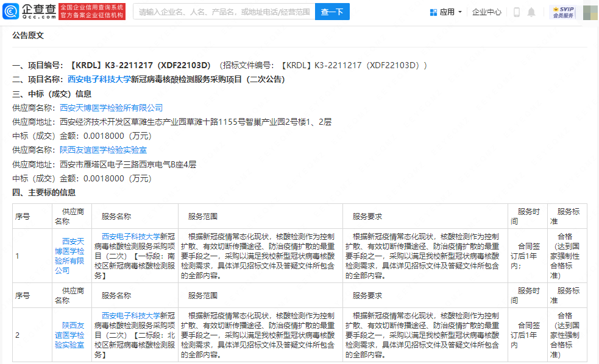Select project number 【KRDL】K3-2211217 (XDF22103D) text
The width and height of the screenshot is (599, 364).
(140, 65)
